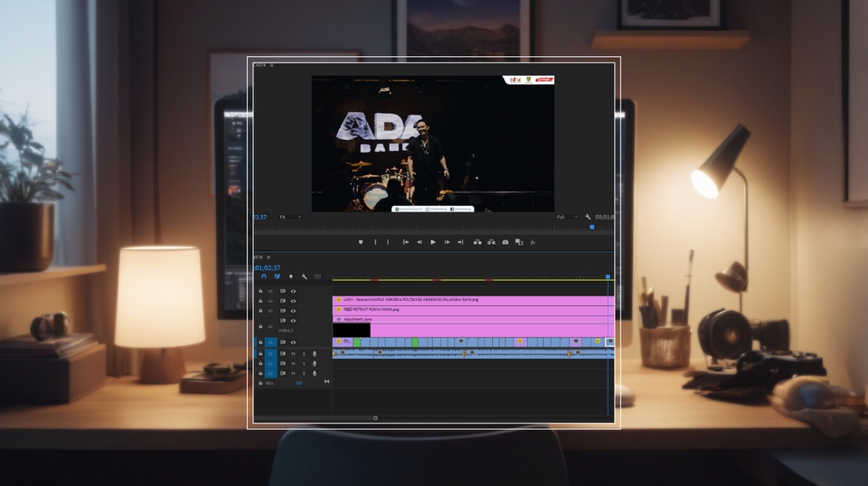Viewport: 868px width, 486px height.
Task: Add a marker from the timeline toolbar
Action: (290, 276)
